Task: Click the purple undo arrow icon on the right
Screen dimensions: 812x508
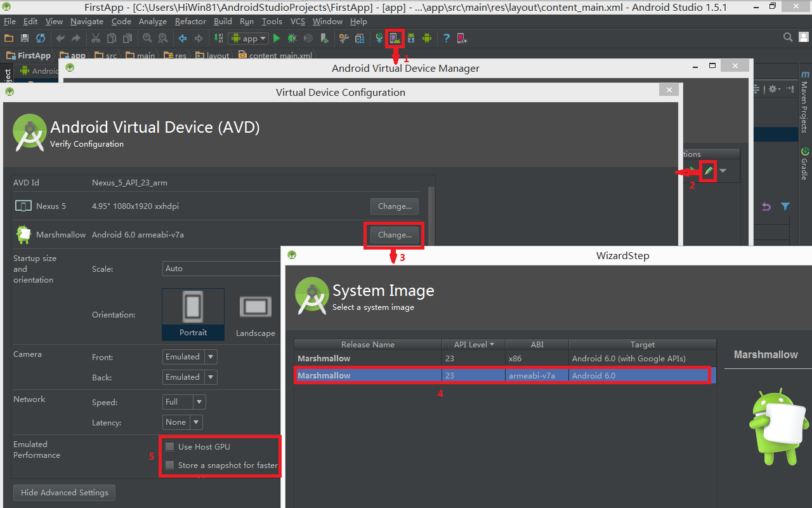Action: (766, 206)
